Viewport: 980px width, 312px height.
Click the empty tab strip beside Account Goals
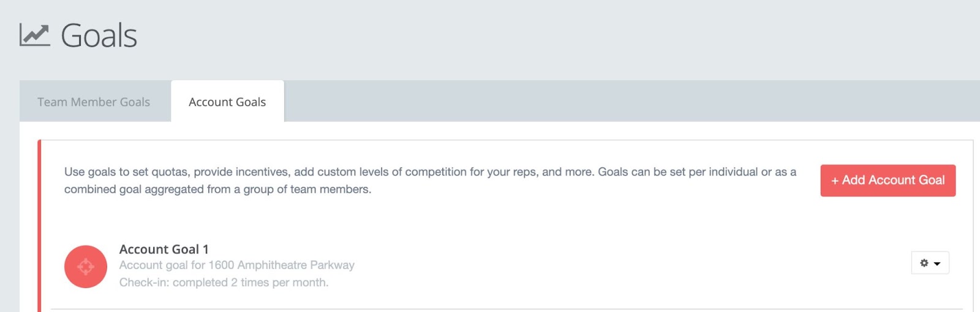coord(631,101)
